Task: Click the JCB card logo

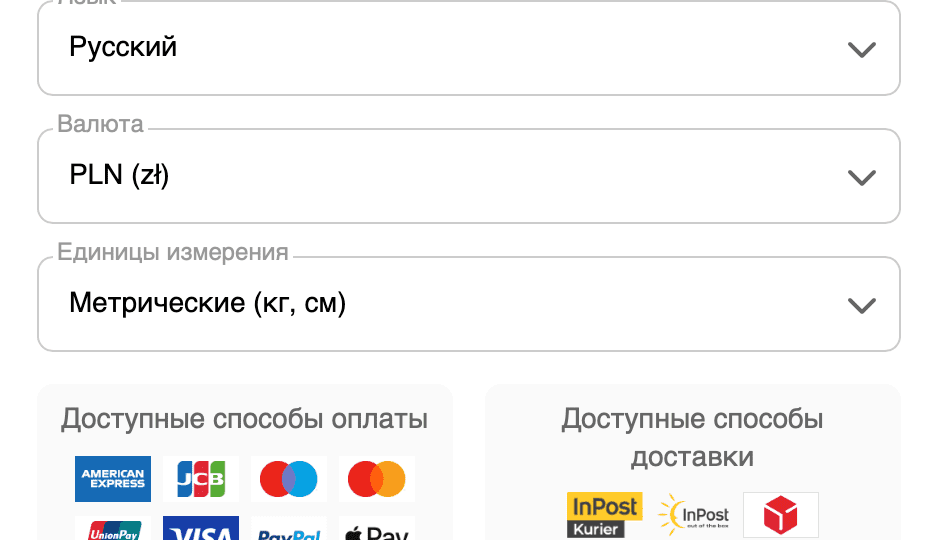Action: [x=201, y=479]
